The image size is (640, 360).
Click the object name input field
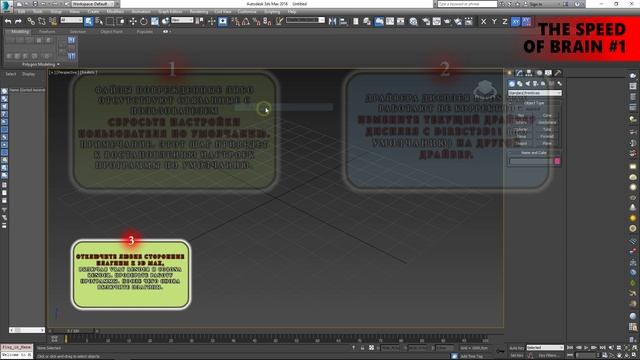530,161
